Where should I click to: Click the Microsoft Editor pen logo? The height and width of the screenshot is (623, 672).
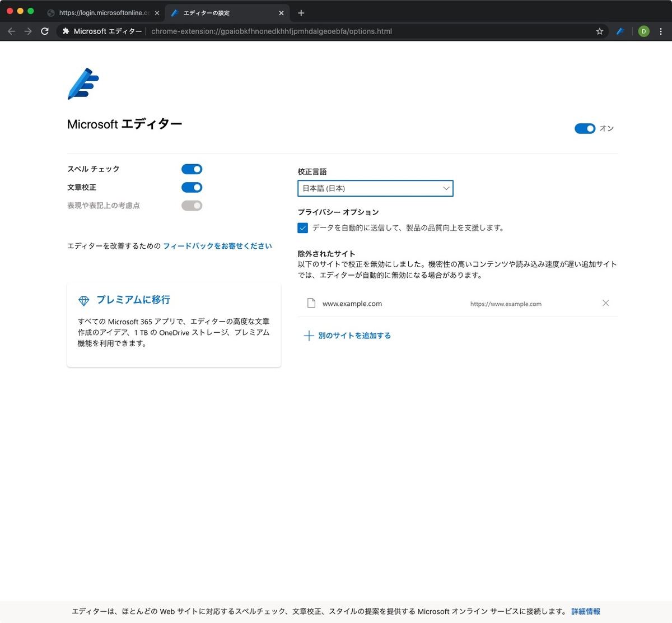tap(83, 84)
